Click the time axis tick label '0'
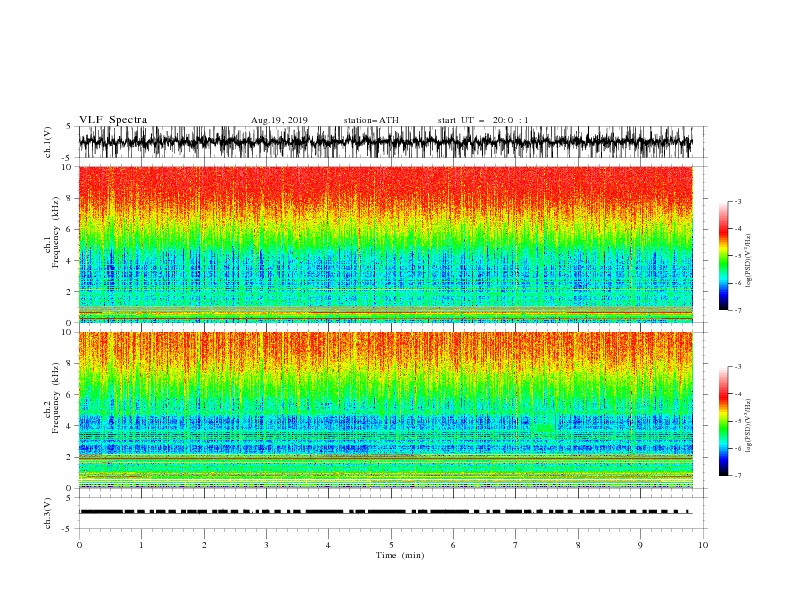 [79, 545]
